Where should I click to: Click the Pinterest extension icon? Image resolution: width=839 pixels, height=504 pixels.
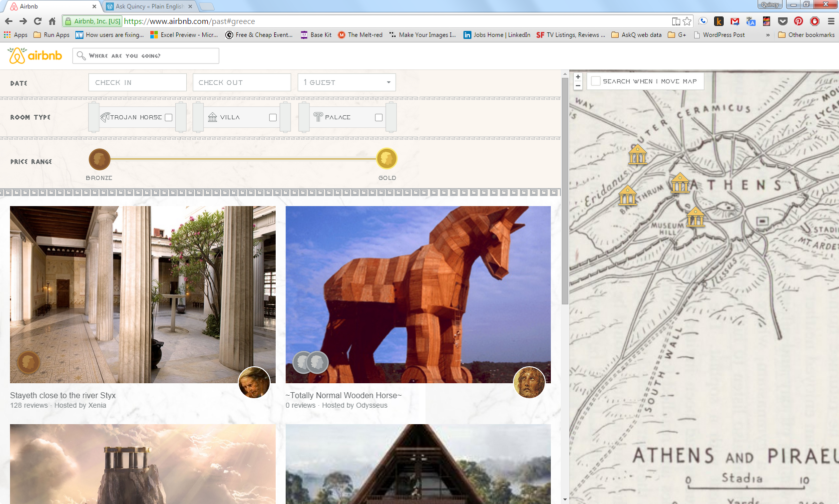click(799, 21)
